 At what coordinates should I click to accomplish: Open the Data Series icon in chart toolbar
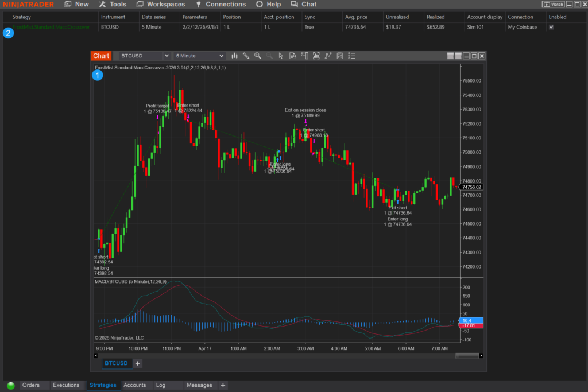[293, 56]
